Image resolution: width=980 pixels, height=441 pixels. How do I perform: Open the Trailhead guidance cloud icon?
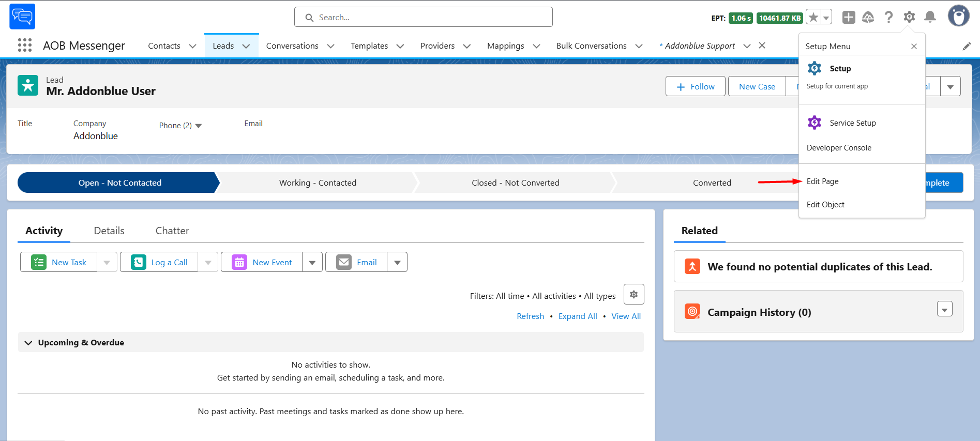[868, 17]
